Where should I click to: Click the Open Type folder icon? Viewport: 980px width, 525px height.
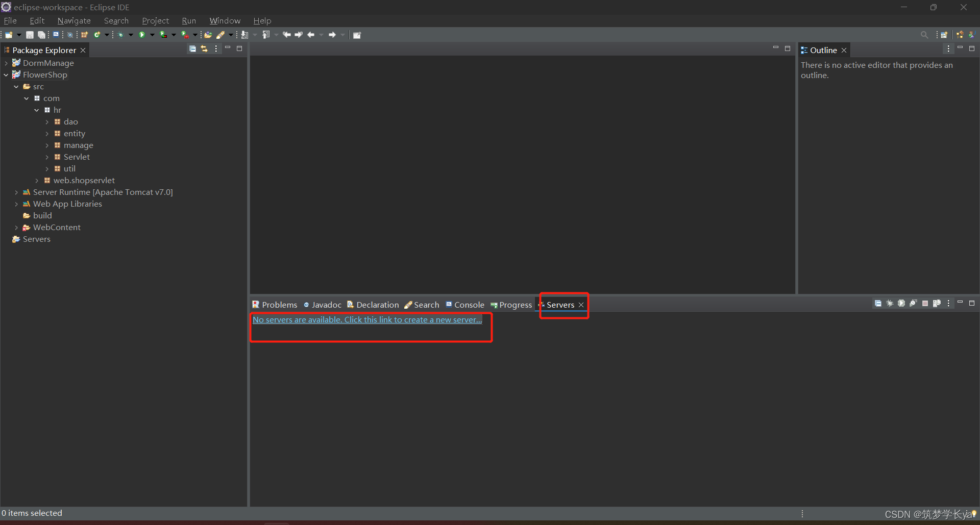[208, 35]
